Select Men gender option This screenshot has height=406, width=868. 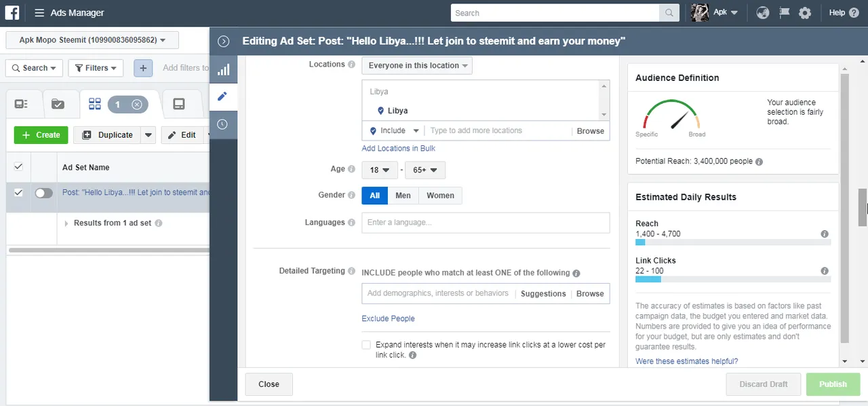click(403, 196)
